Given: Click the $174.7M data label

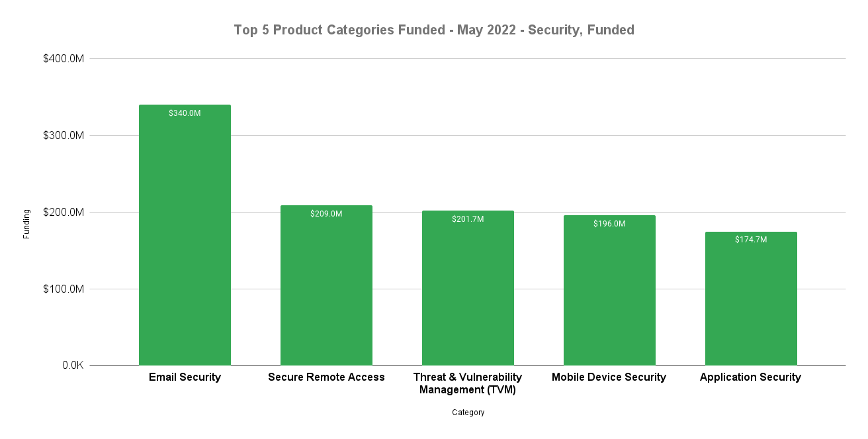Looking at the screenshot, I should [x=751, y=240].
